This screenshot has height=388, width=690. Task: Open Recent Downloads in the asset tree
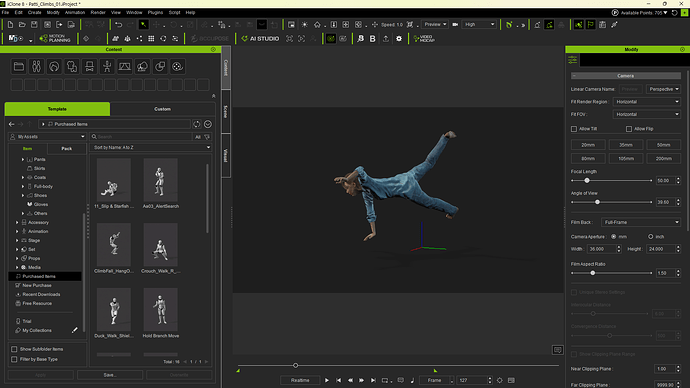(x=41, y=294)
